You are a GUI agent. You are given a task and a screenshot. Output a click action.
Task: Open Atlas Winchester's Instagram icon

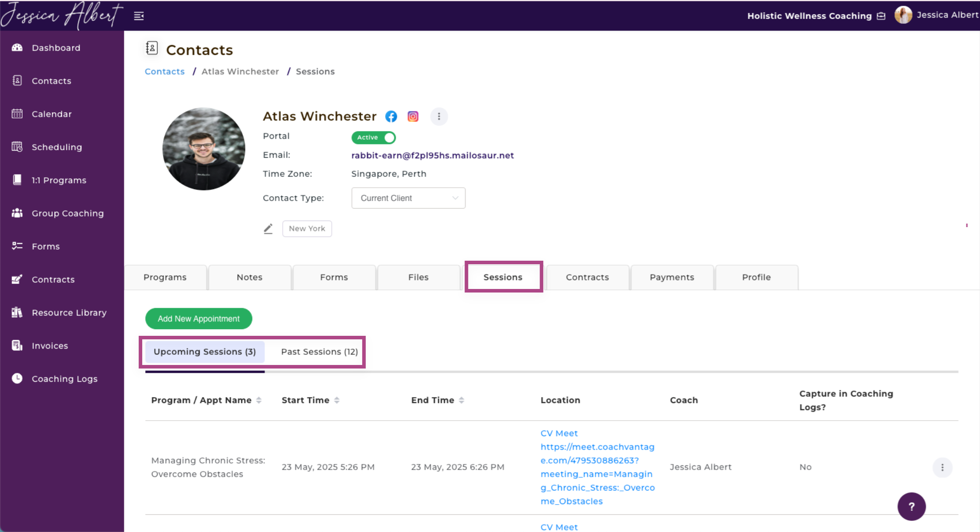coord(413,116)
